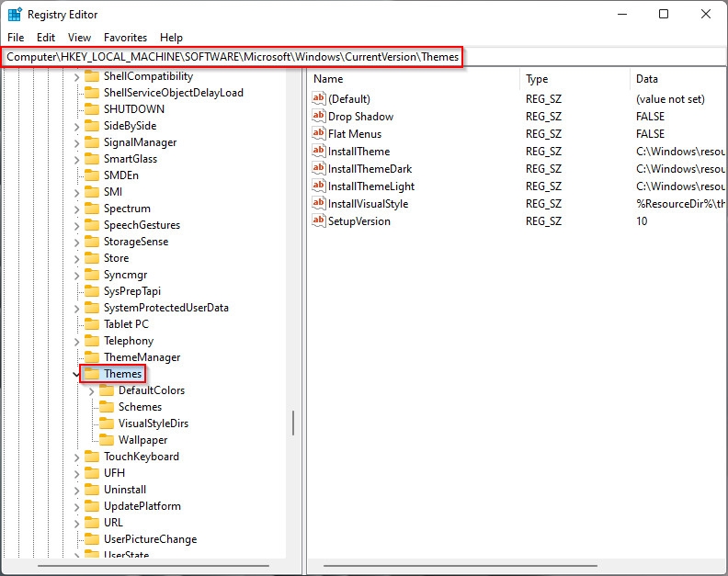Screen dimensions: 728x576
Task: Click the string icon next to InstallThemeDark
Action: [318, 168]
